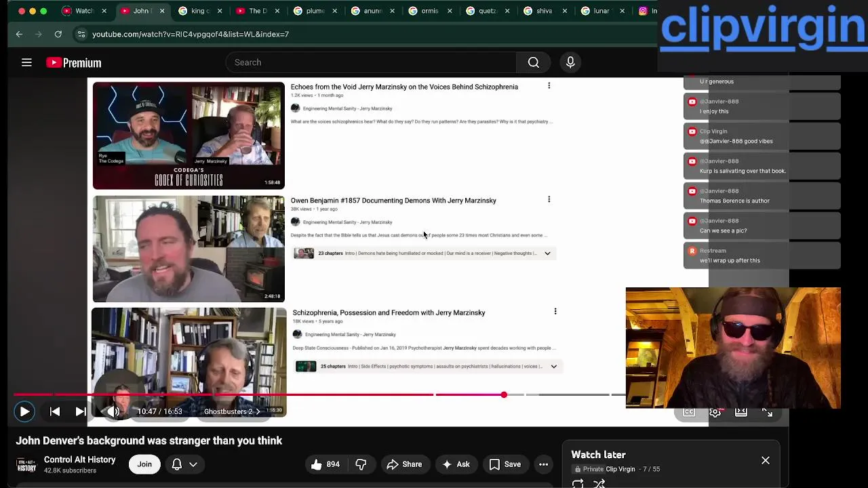
Task: Open site info icon in address bar
Action: 81,34
